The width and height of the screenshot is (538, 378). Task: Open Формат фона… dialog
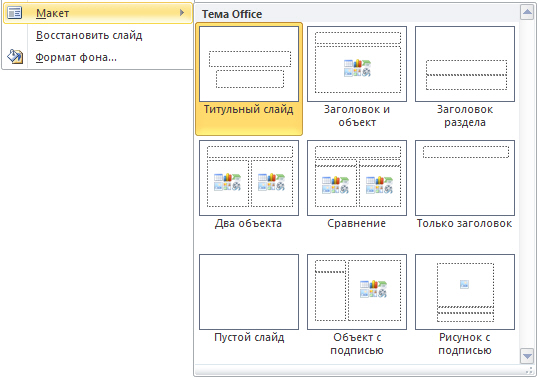(x=98, y=57)
